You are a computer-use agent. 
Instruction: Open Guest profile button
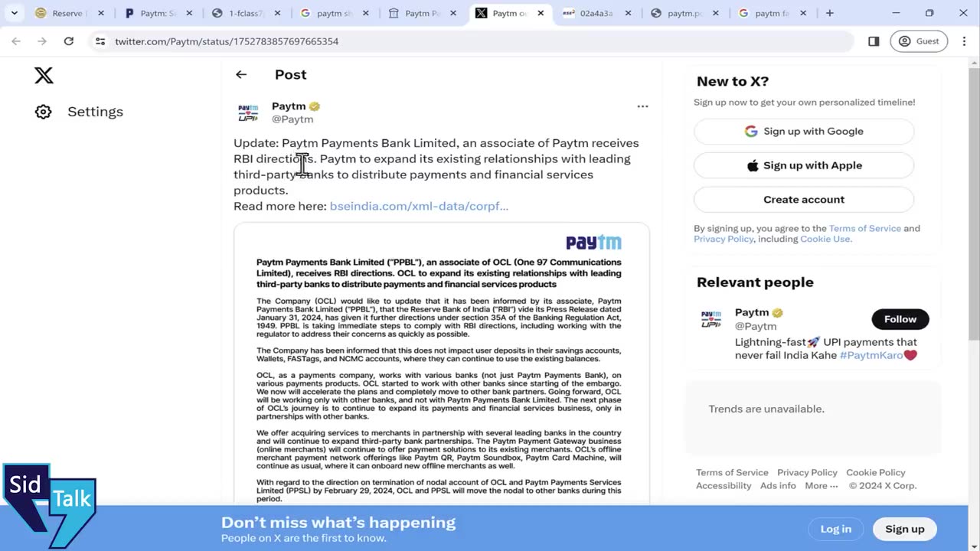tap(919, 41)
